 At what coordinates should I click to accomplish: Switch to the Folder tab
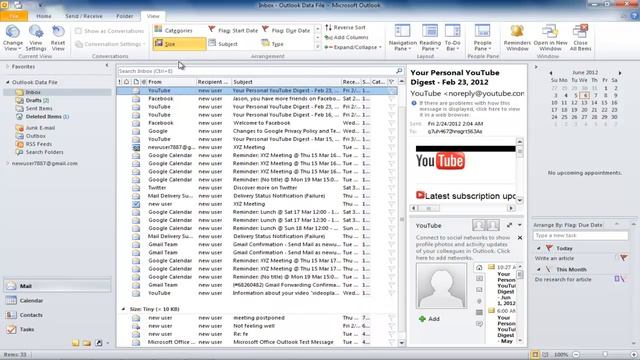pos(124,16)
